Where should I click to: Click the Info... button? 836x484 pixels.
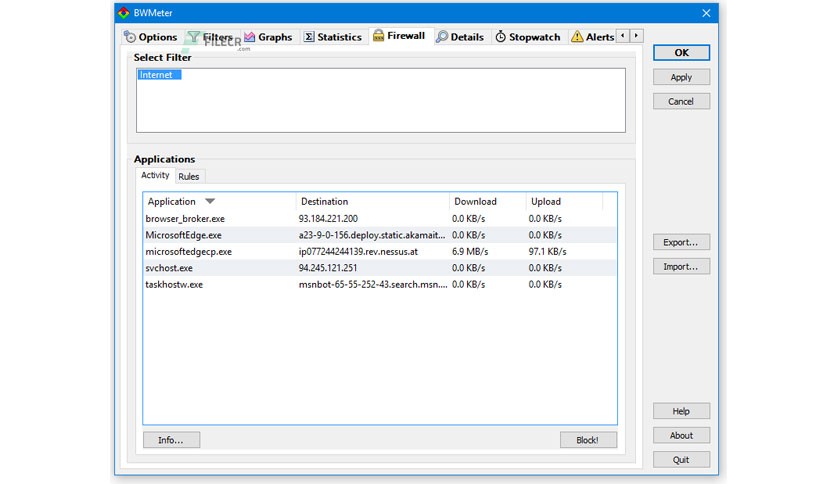coord(172,440)
